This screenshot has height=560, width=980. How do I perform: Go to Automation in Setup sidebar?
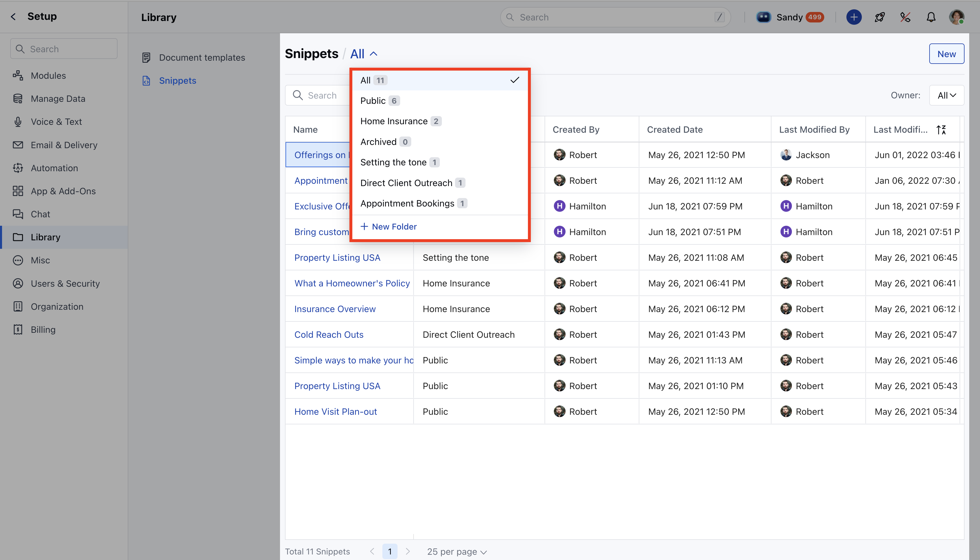[54, 168]
